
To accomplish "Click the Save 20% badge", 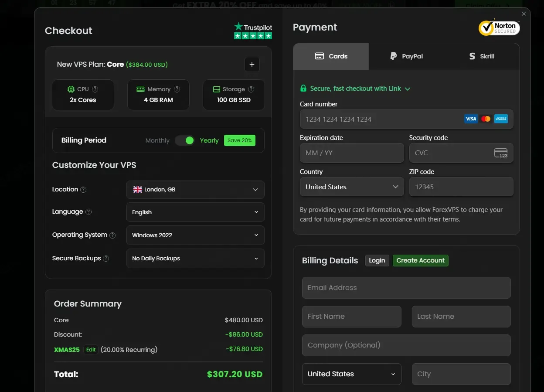I will [240, 140].
